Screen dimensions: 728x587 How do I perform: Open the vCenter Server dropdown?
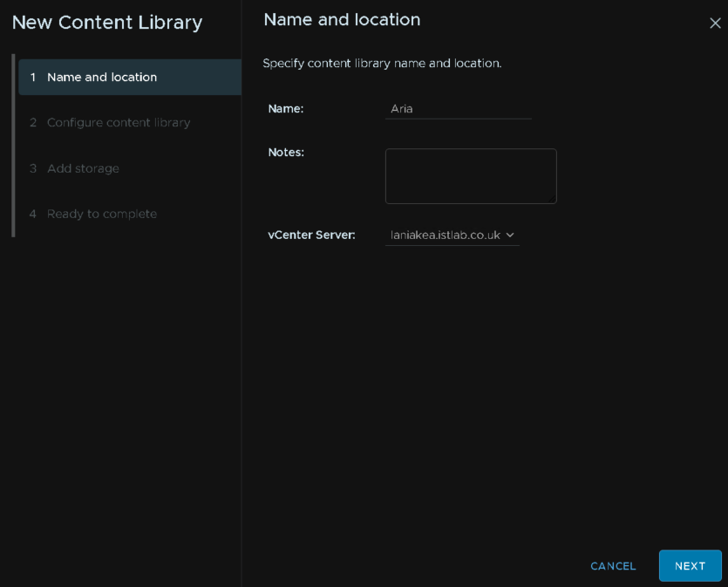[x=452, y=235]
